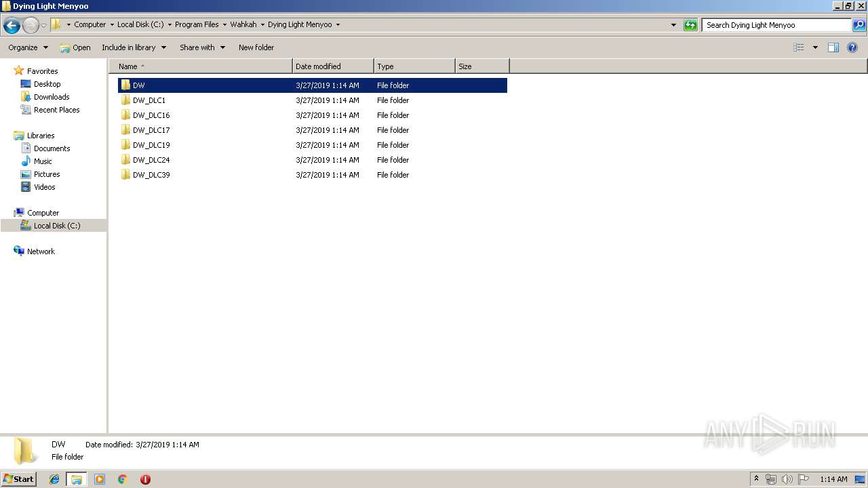Open the Pictures library
Viewport: 868px width, 488px height.
tap(47, 174)
